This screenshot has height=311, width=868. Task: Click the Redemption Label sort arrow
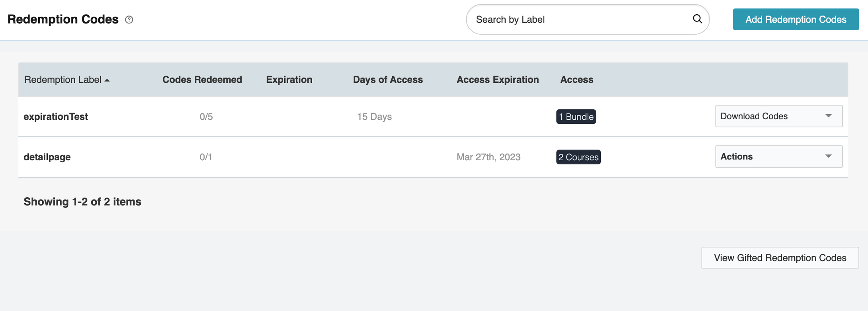coord(107,80)
